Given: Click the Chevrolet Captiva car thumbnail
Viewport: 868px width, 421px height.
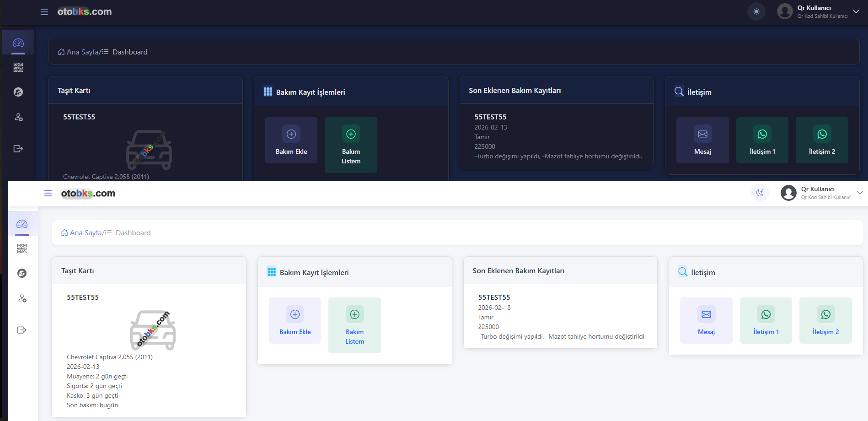Looking at the screenshot, I should (x=152, y=329).
